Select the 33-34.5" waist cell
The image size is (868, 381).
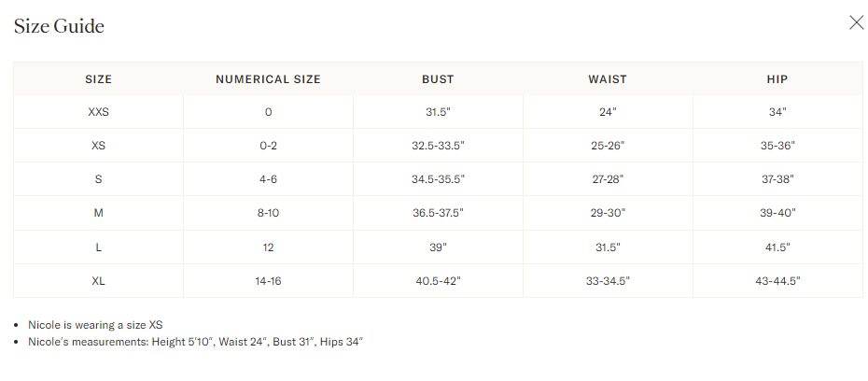coord(608,281)
